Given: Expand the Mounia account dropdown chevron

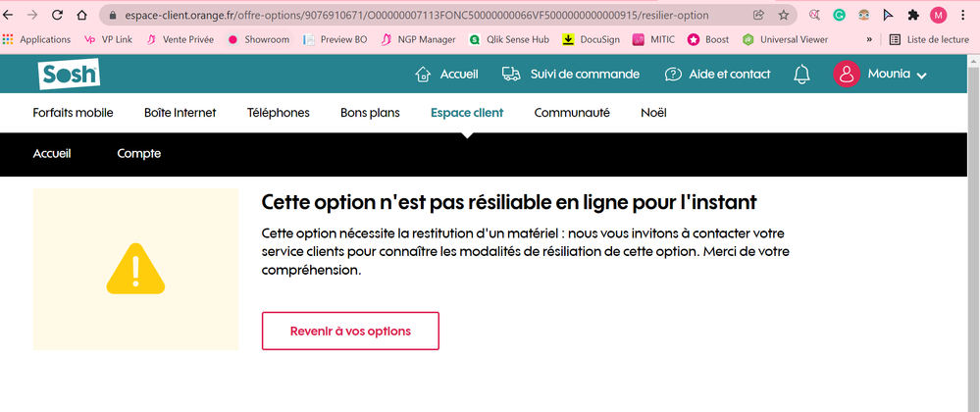Looking at the screenshot, I should [x=921, y=76].
